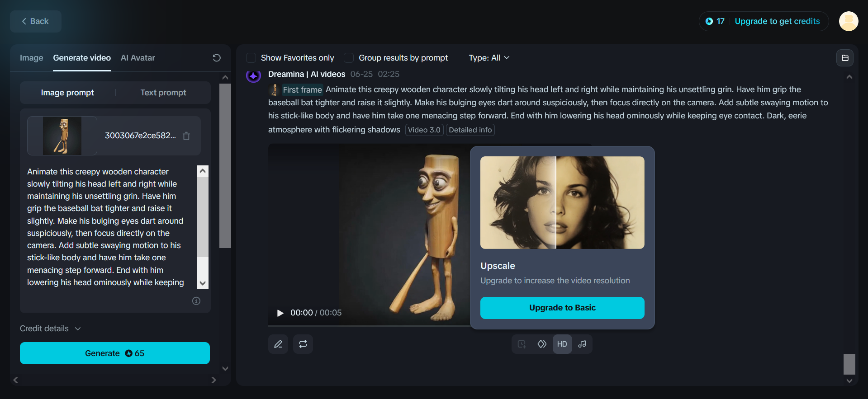Click the First frame label
Screen dimensions: 868x399
(302, 90)
